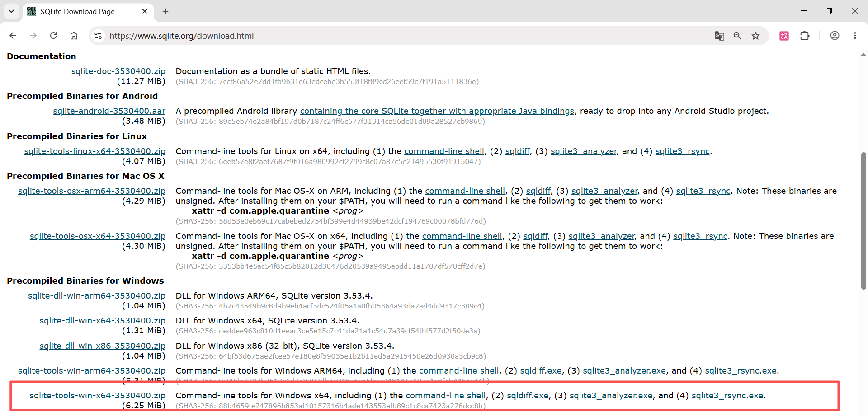Close the SQLite Download Page tab
This screenshot has height=416, width=868.
(145, 11)
